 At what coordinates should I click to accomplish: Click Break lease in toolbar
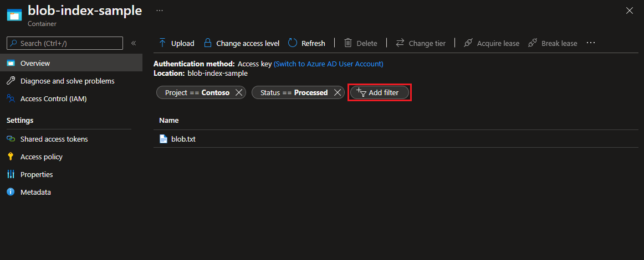[553, 43]
